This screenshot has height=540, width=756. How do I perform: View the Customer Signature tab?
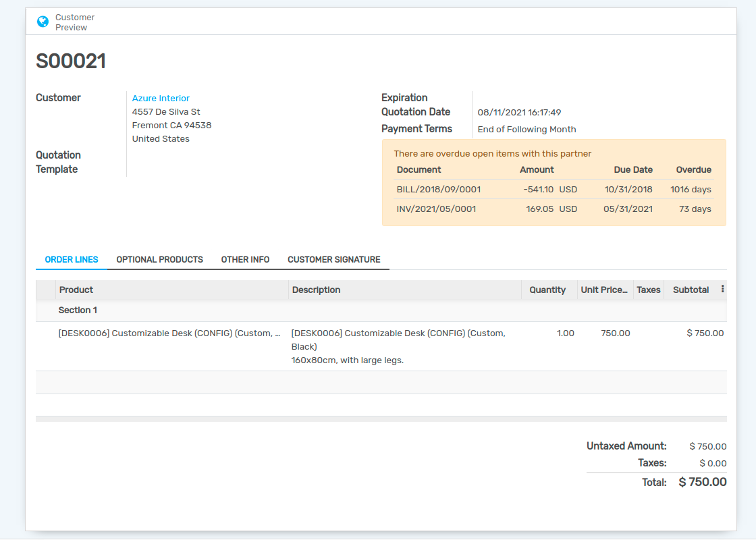[x=333, y=259]
